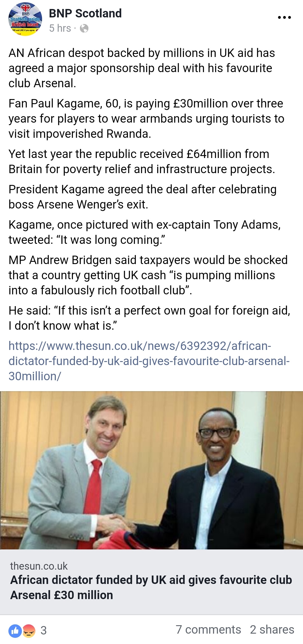
Task: Show who reacted via the count 3
Action: click(x=43, y=631)
